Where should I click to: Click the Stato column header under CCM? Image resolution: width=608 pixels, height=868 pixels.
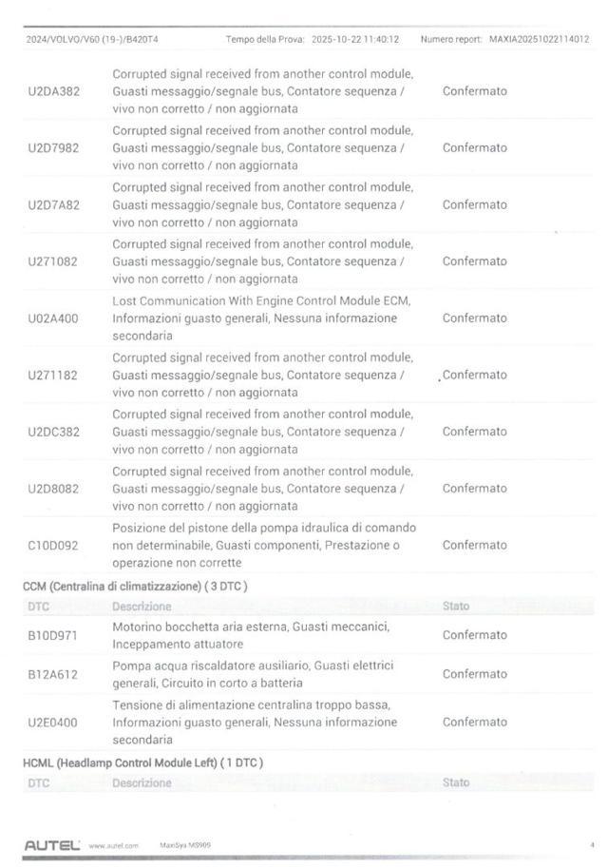pos(456,607)
